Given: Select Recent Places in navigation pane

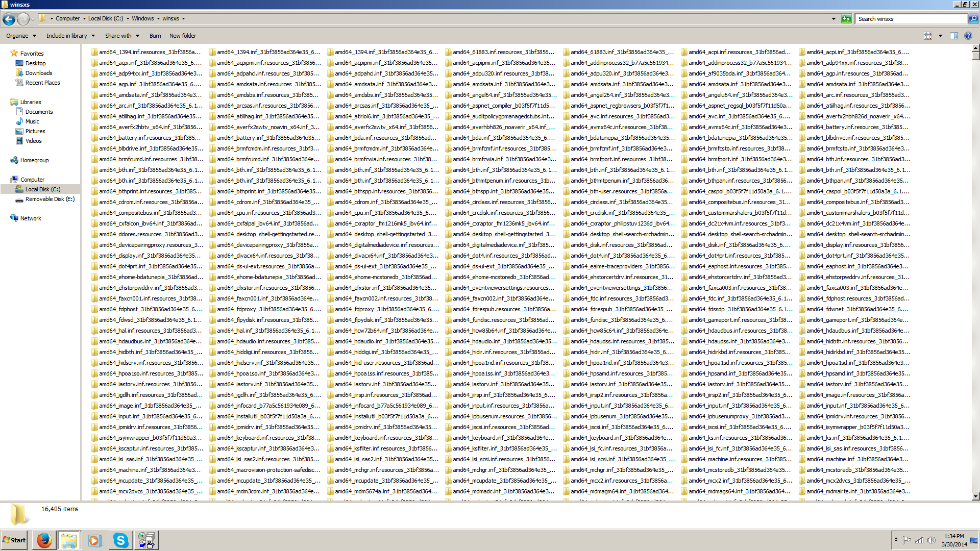Looking at the screenshot, I should click(x=42, y=83).
